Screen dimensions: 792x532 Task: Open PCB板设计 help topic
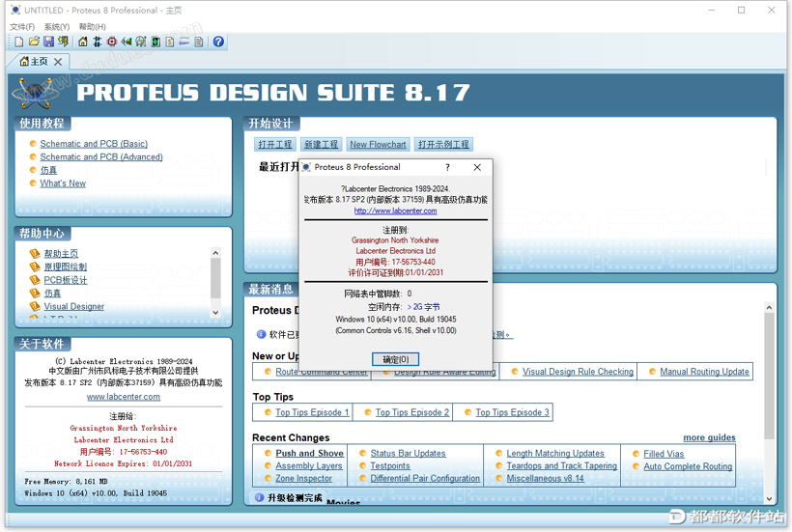click(65, 280)
